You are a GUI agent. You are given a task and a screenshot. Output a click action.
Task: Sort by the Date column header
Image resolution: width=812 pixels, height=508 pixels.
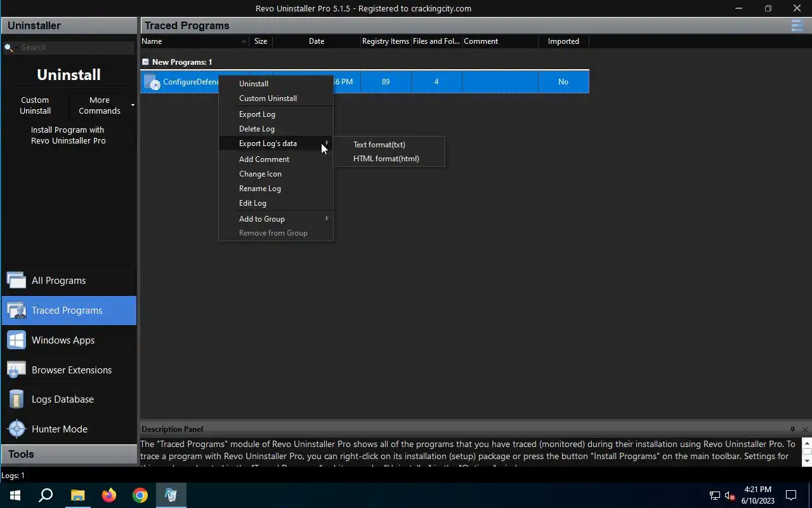click(x=317, y=41)
